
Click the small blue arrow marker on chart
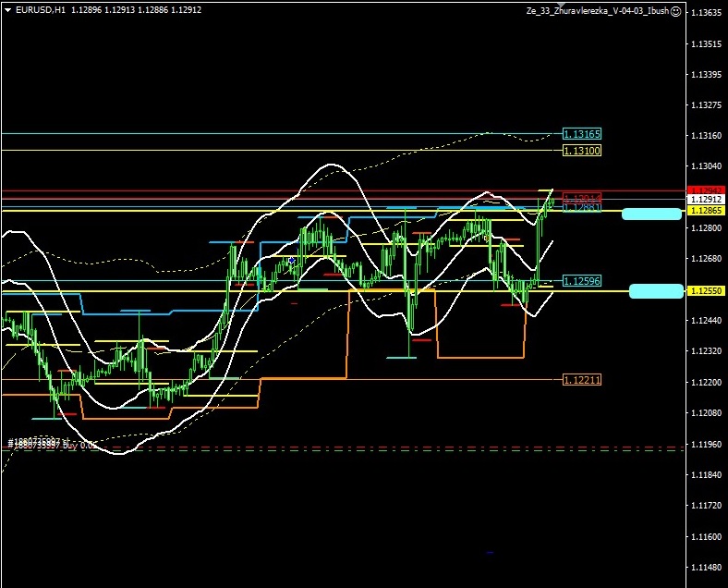coord(292,261)
